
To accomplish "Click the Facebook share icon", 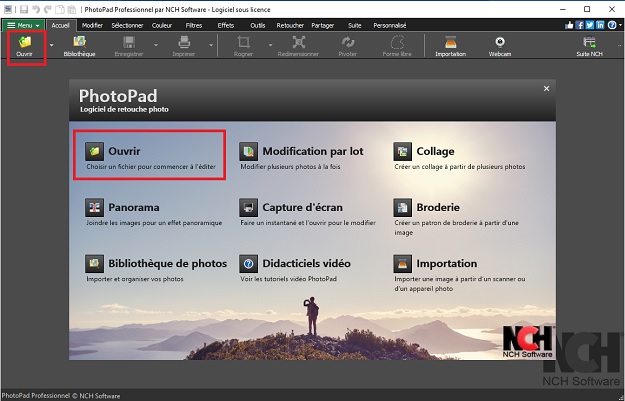I will point(580,25).
